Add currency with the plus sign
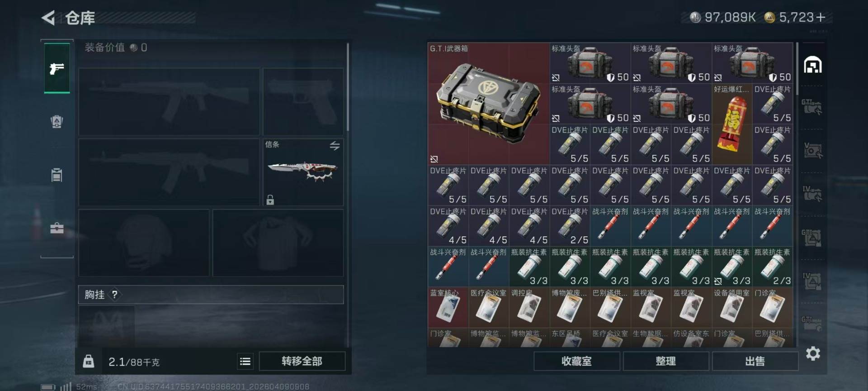 pyautogui.click(x=821, y=17)
